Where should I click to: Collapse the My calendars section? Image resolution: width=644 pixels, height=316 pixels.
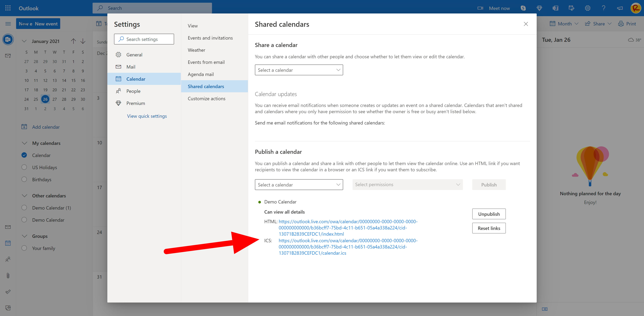click(24, 143)
